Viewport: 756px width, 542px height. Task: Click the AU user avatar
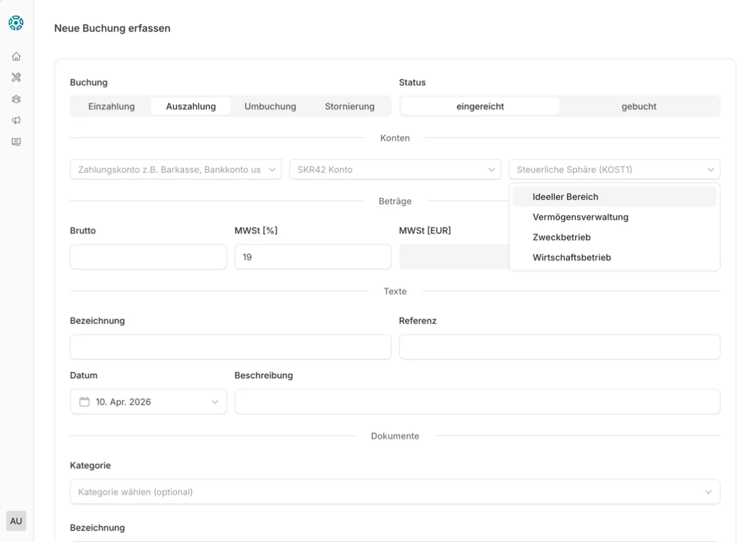click(16, 521)
